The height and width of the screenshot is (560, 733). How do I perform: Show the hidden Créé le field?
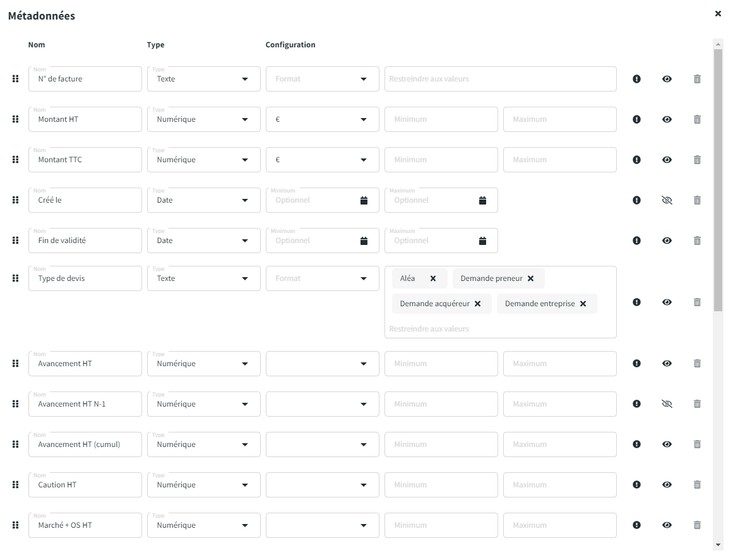667,200
